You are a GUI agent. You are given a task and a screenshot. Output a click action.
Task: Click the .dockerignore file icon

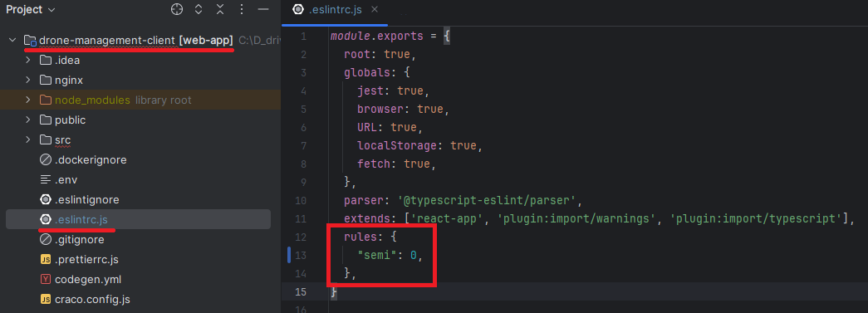coord(46,159)
